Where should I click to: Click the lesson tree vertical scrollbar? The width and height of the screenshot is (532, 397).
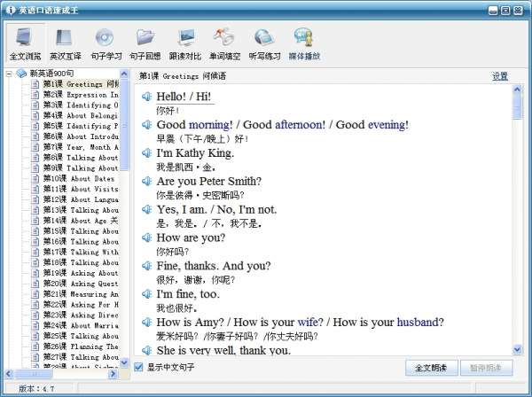click(125, 222)
